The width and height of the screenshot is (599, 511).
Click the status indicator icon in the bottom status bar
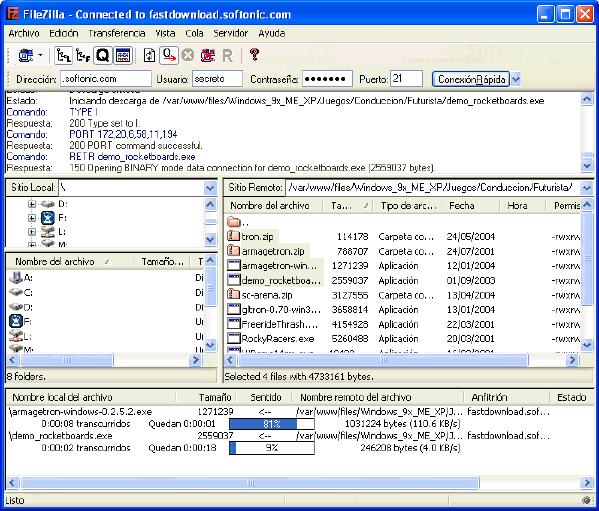586,500
